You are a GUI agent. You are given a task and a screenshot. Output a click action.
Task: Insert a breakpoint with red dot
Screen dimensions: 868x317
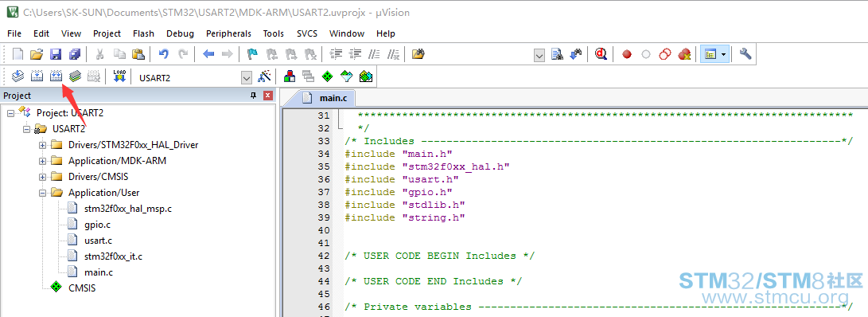tap(627, 54)
